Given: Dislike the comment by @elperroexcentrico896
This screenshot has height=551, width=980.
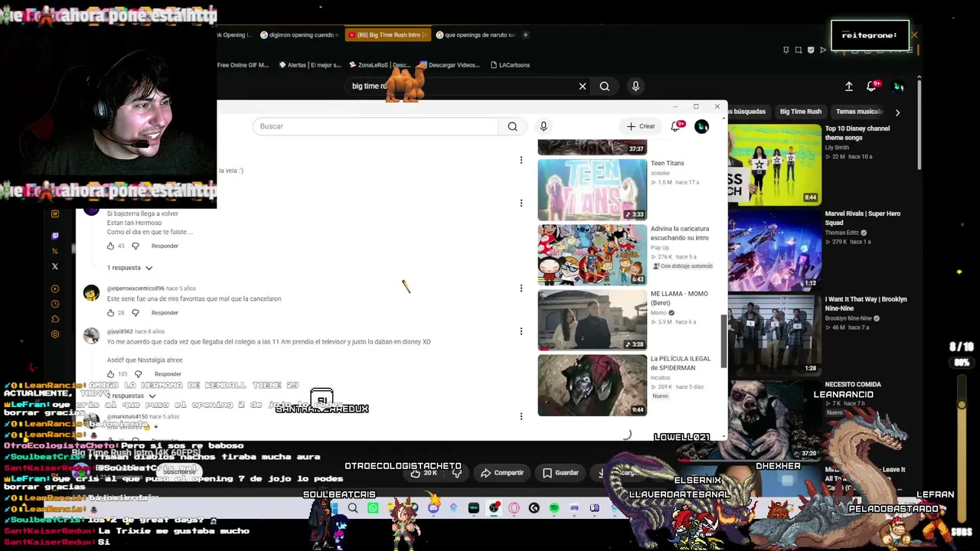Looking at the screenshot, I should click(136, 313).
